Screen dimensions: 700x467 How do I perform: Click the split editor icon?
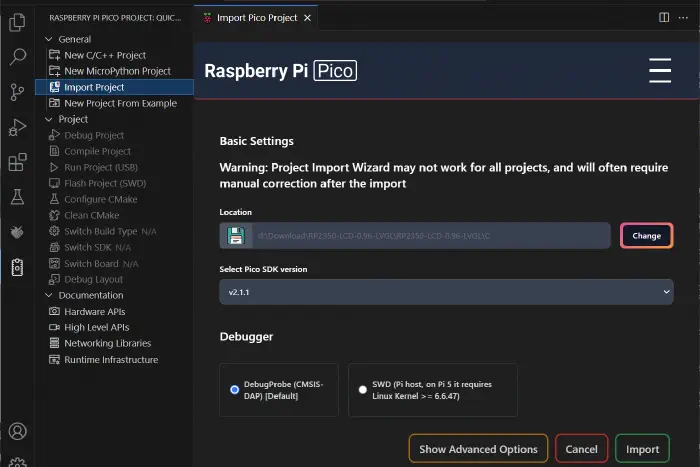pos(664,17)
